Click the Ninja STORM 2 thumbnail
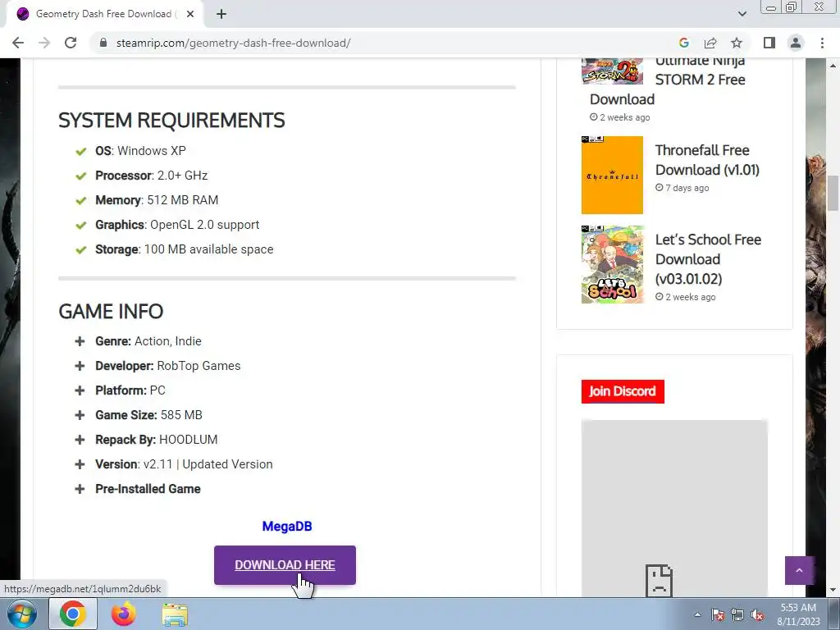 612,71
